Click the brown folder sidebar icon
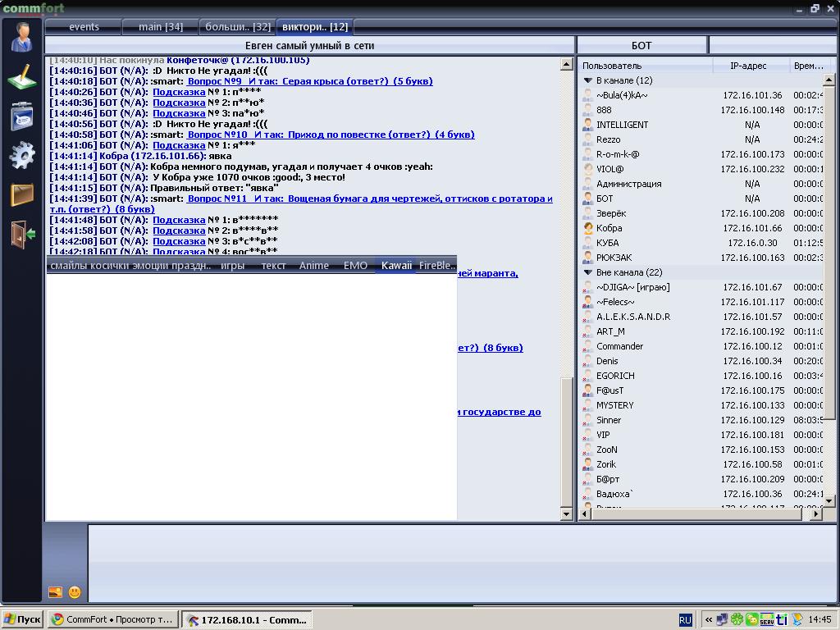 [22, 194]
